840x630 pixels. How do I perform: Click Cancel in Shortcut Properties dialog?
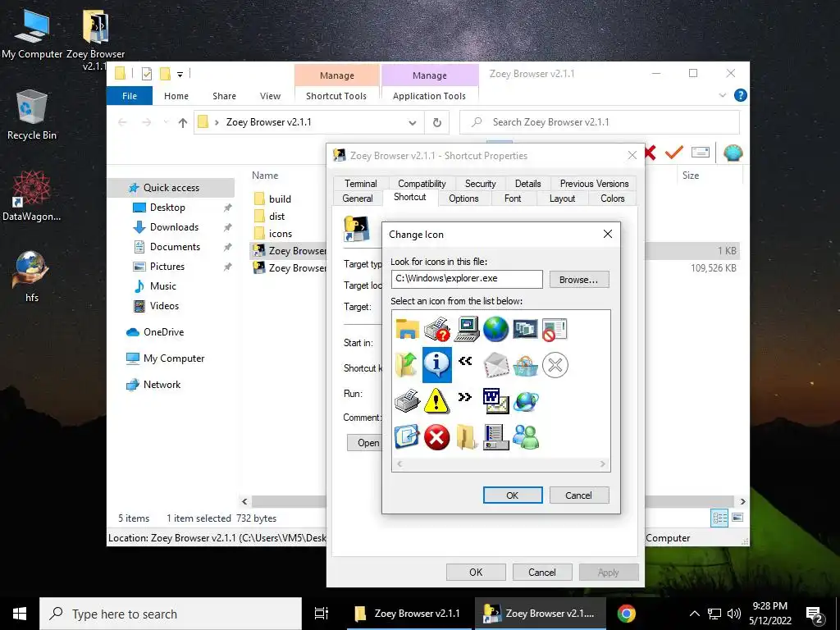[542, 572]
